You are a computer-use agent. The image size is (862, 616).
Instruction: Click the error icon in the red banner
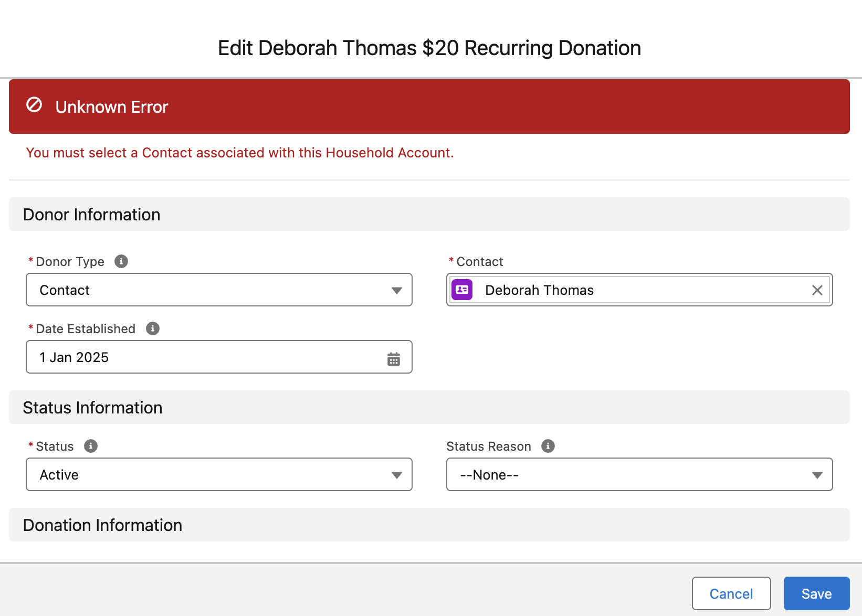(35, 105)
